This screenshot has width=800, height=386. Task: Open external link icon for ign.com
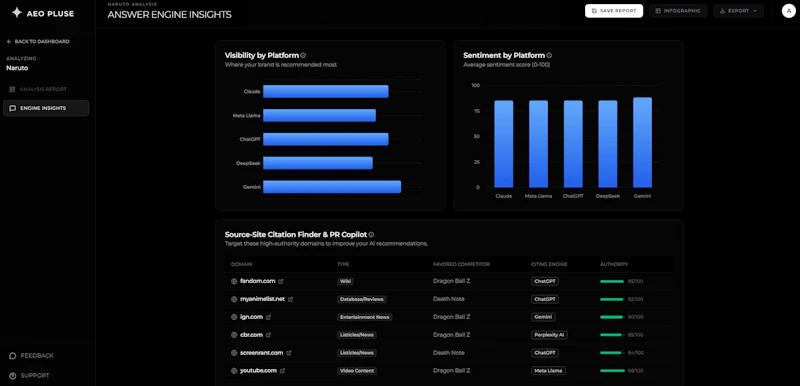coord(268,317)
